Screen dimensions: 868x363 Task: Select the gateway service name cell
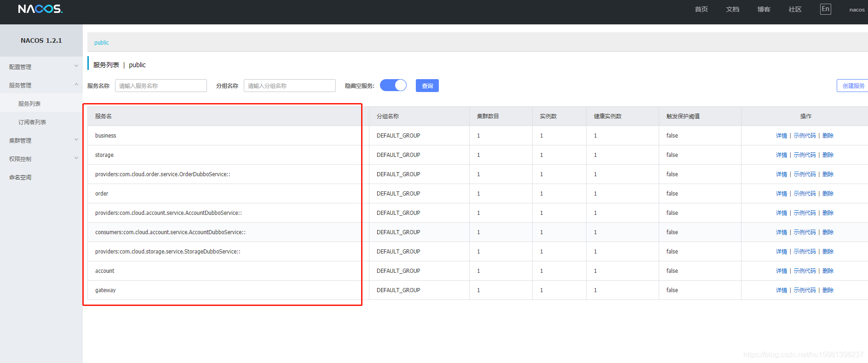pos(228,290)
